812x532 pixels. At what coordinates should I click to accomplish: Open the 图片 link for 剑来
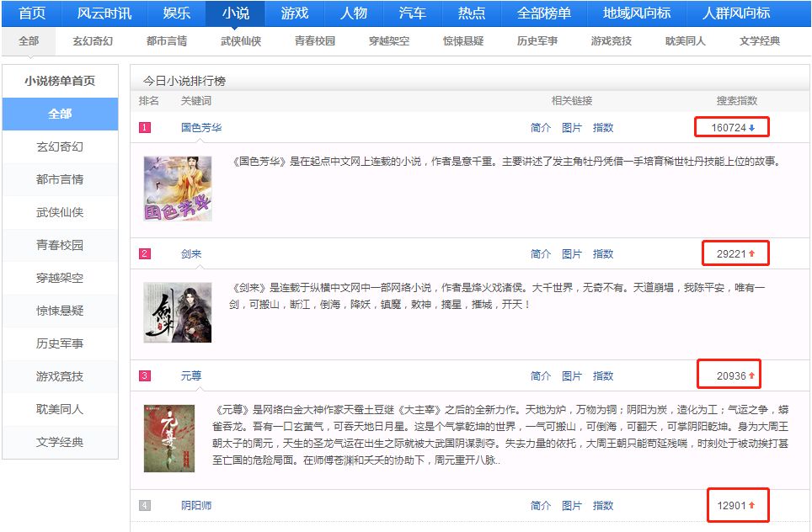572,253
